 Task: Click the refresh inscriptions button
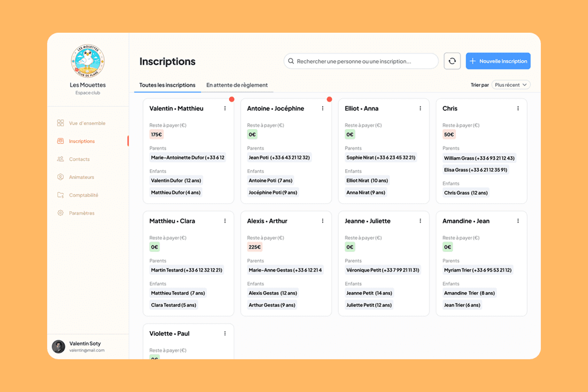tap(452, 61)
